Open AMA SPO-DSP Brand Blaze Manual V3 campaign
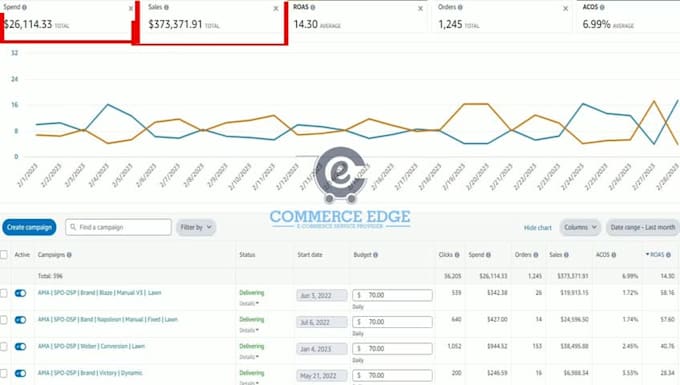Image resolution: width=680 pixels, height=385 pixels. tap(99, 293)
